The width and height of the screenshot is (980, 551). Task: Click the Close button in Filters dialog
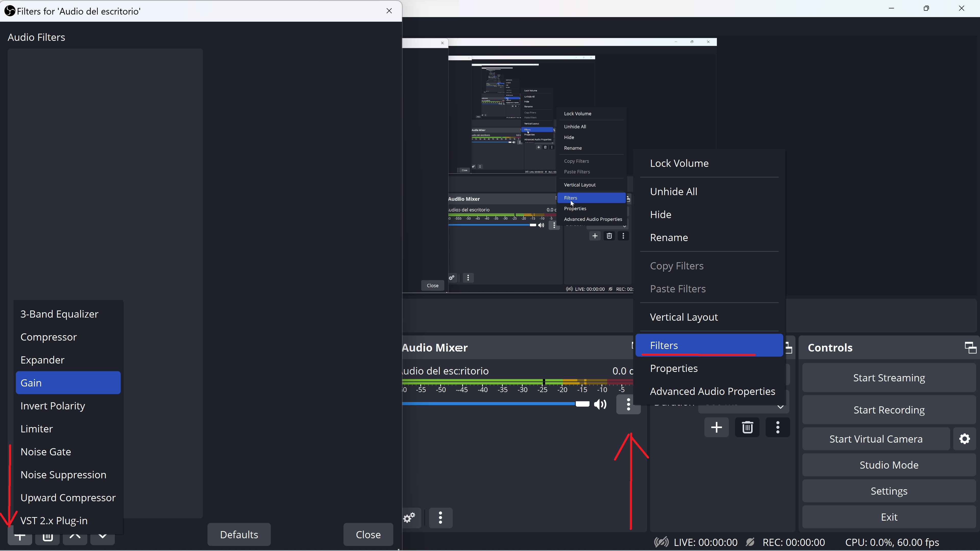click(x=368, y=534)
